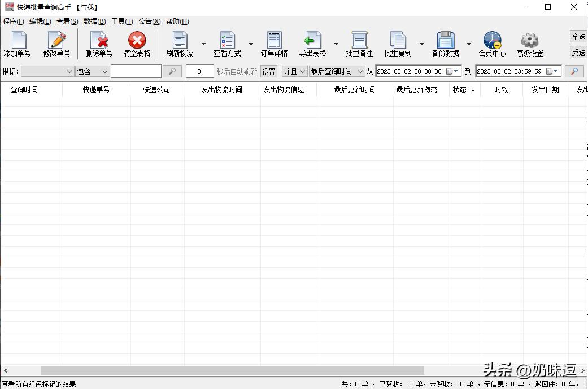Image resolution: width=588 pixels, height=389 pixels.
Task: Click the 添加单号 icon to add tracking numbers
Action: (18, 43)
